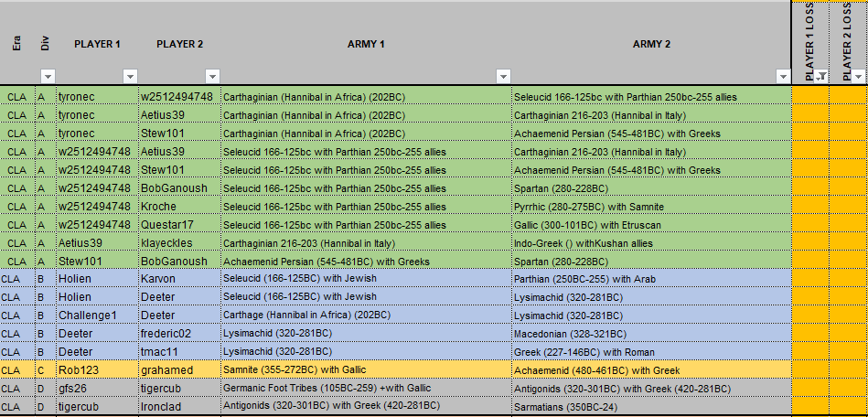Open the active PLAYER 1 LOSS filter button
Screen dimensions: 868x417
tap(820, 76)
